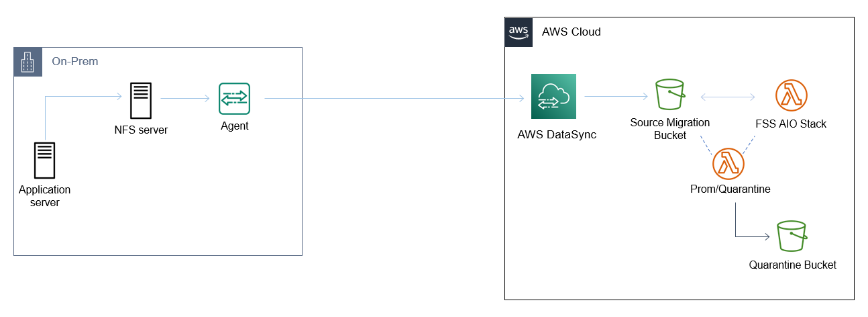Click the On-Prem building icon
Screen dimensions: 868x317
28,62
